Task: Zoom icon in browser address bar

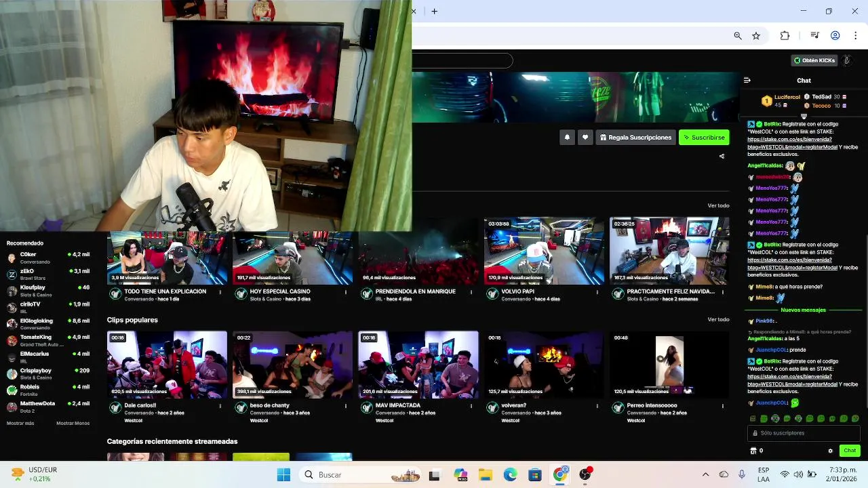Action: 737,36
